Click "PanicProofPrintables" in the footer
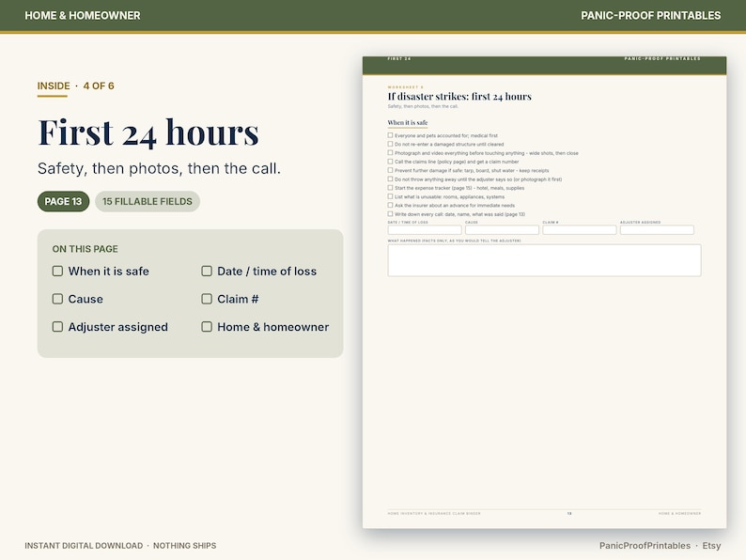This screenshot has width=746, height=560. [x=645, y=546]
